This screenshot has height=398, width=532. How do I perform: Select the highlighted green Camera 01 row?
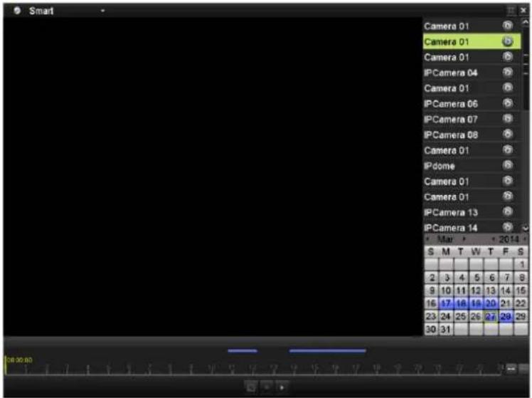coord(472,42)
